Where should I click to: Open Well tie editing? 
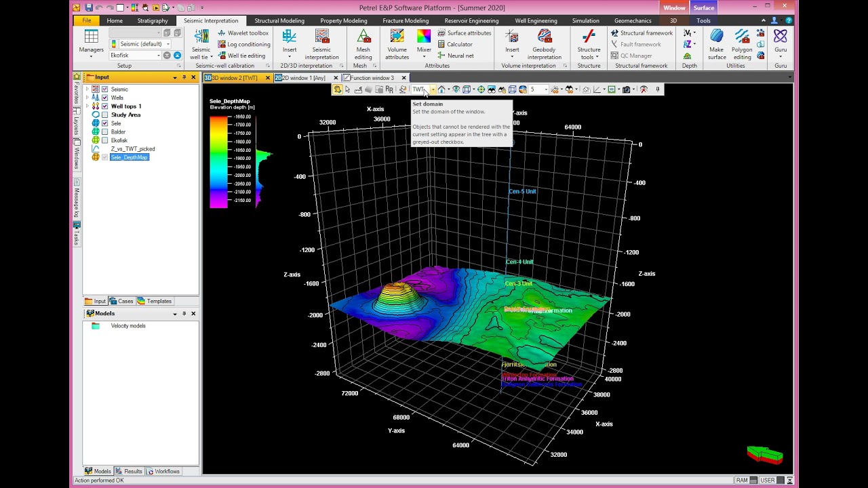[x=241, y=56]
